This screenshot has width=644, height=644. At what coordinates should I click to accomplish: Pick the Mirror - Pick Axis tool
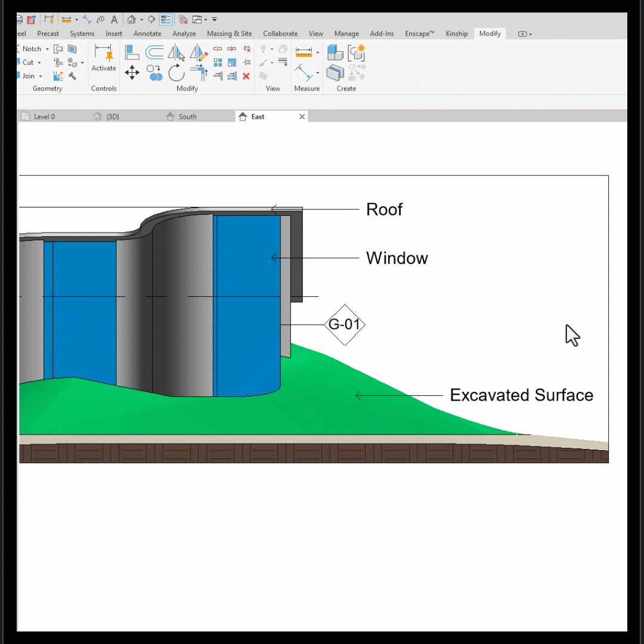(176, 52)
